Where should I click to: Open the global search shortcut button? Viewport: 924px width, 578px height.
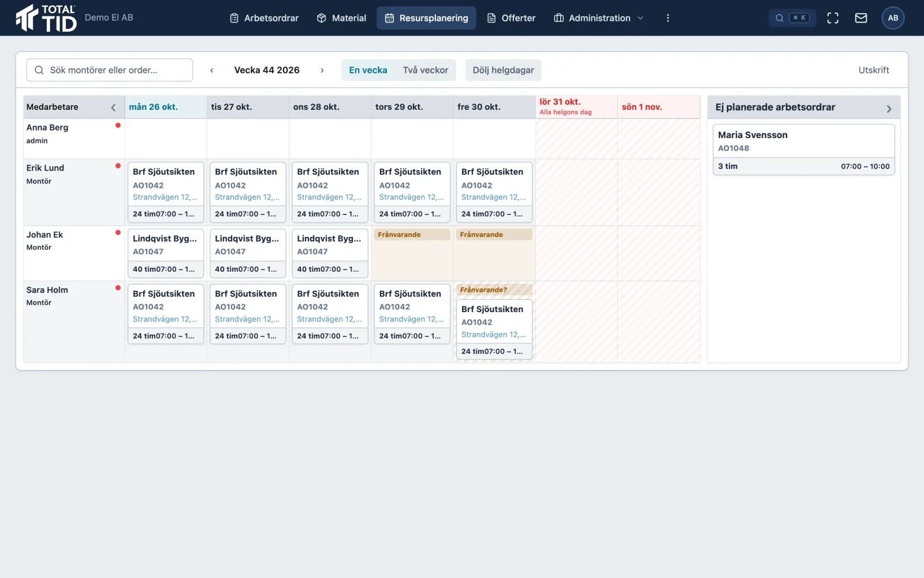pyautogui.click(x=792, y=18)
